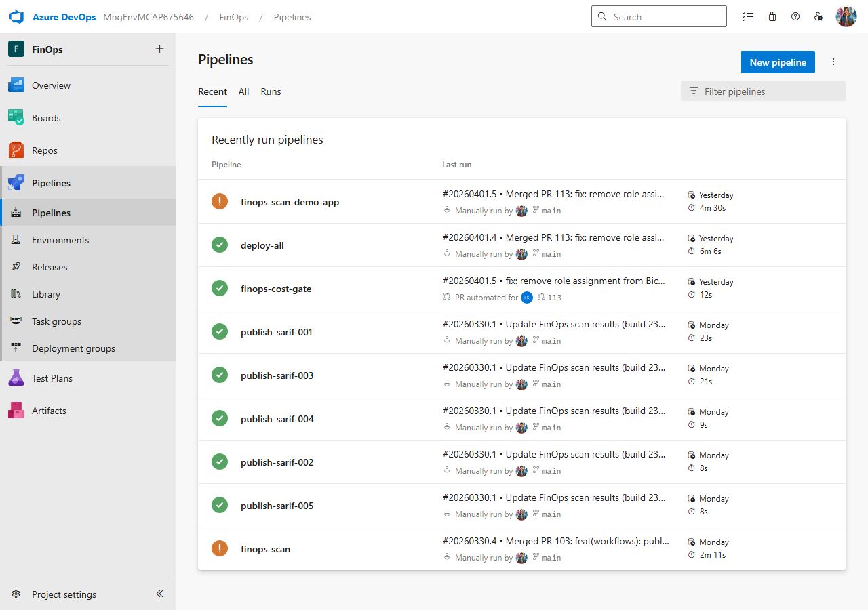The height and width of the screenshot is (610, 868).
Task: Open run #20260330.4 Merged PR 103 of finops-scan
Action: 556,541
